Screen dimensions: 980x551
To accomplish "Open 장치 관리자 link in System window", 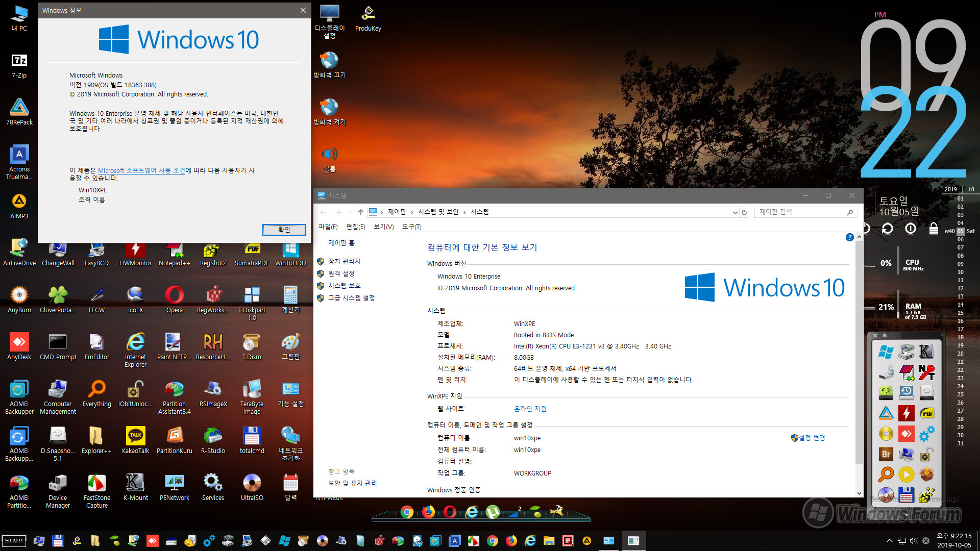I will (344, 261).
